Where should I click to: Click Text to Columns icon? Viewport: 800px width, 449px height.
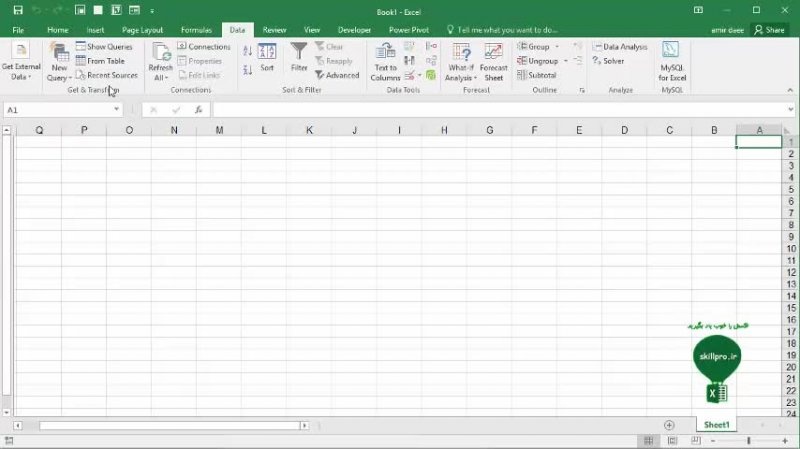(385, 60)
